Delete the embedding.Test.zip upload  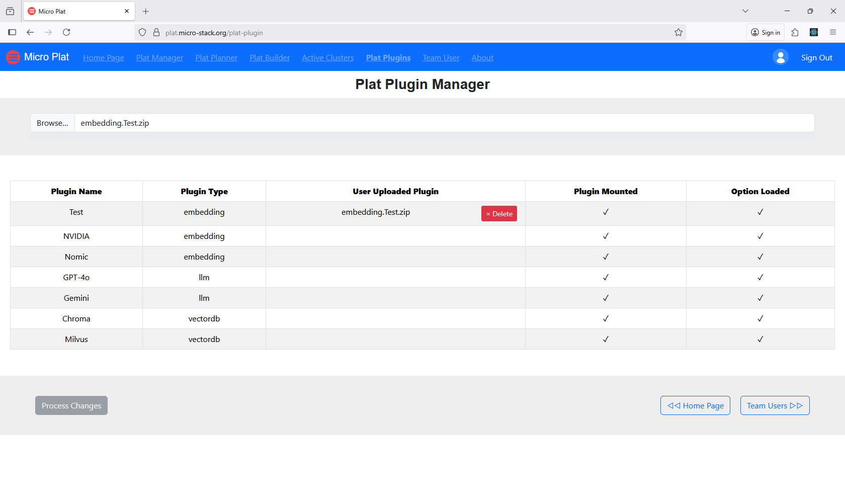click(498, 213)
